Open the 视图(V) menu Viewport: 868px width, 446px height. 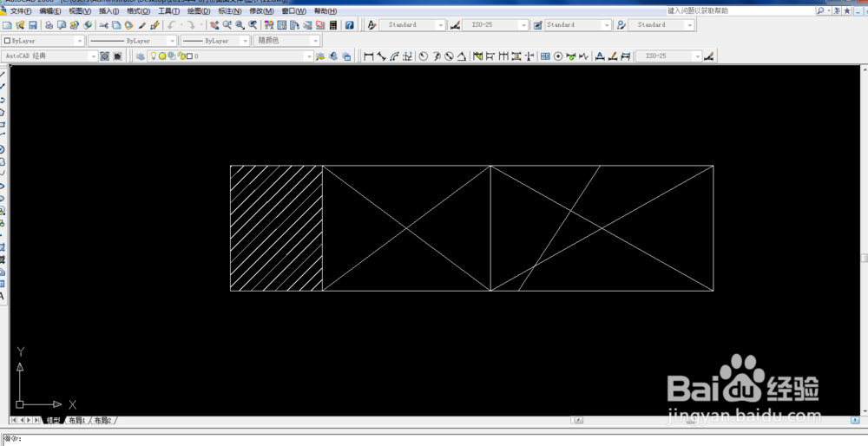[x=80, y=11]
